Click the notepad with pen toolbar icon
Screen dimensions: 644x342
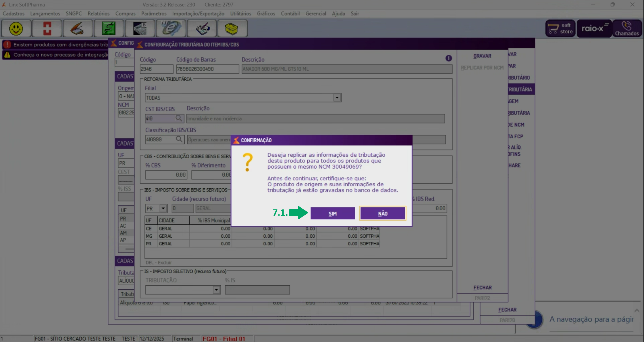pyautogui.click(x=202, y=28)
